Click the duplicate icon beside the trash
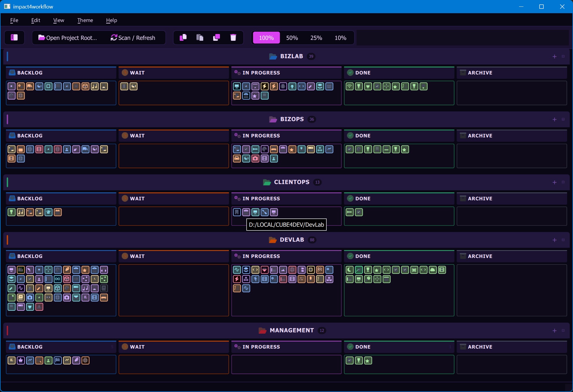The image size is (573, 392). pyautogui.click(x=216, y=38)
